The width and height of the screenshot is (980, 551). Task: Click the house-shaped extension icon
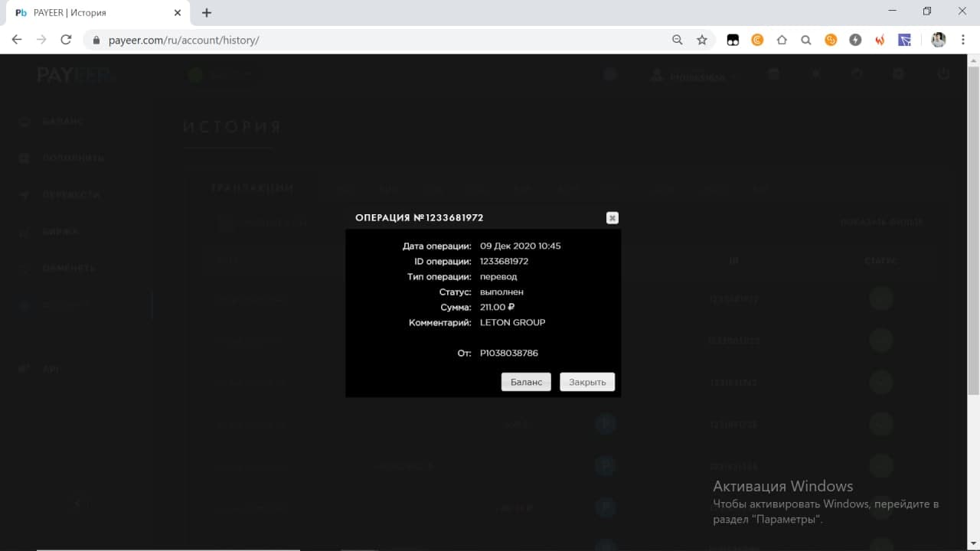coord(782,40)
